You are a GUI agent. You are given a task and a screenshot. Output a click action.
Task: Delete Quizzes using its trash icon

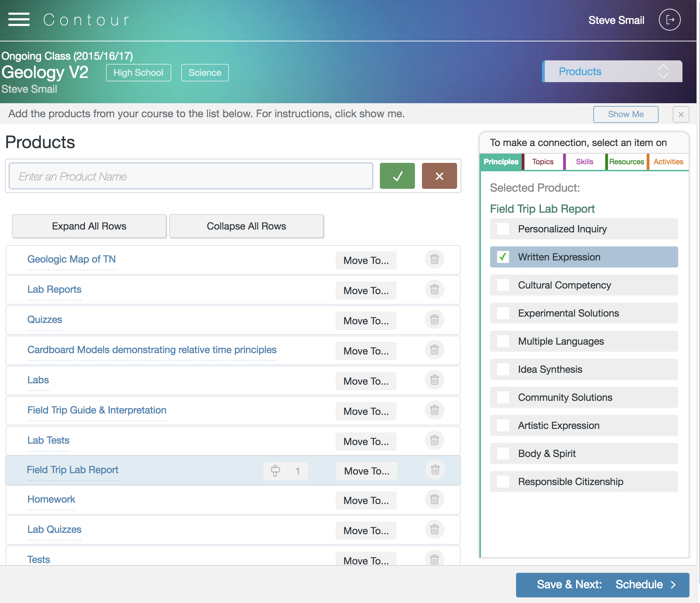435,320
